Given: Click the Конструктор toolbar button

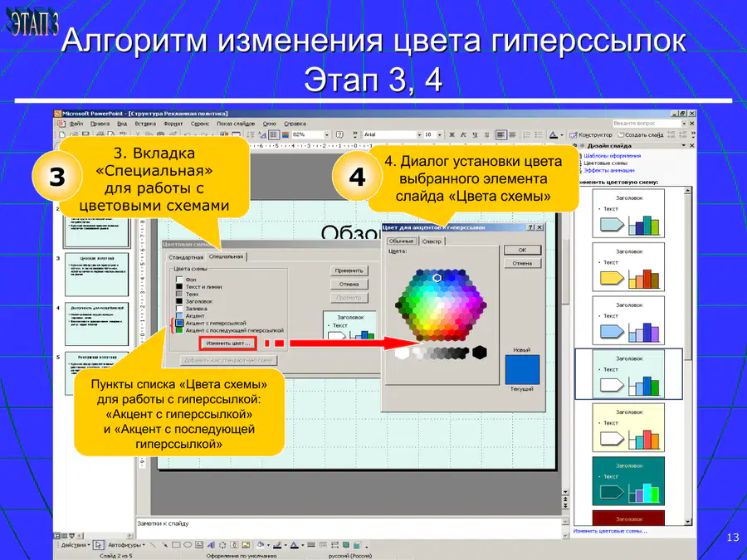Looking at the screenshot, I should click(x=591, y=134).
